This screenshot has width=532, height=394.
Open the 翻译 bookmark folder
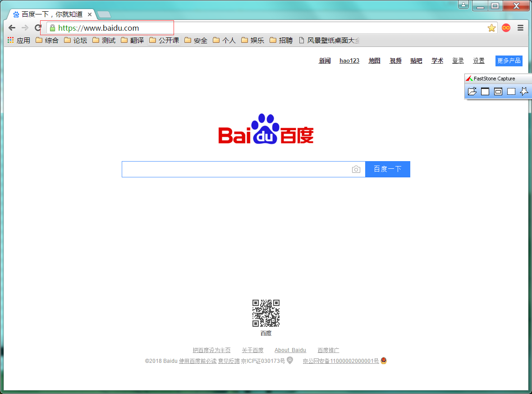pos(133,41)
